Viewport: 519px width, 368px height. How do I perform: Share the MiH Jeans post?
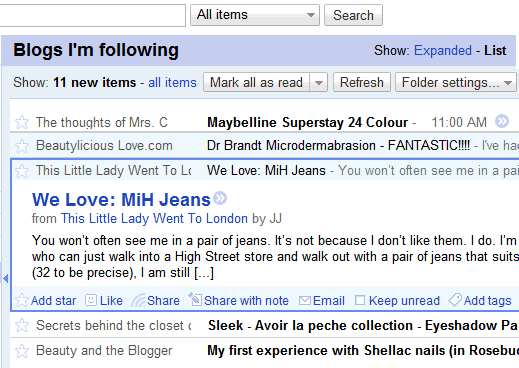tap(156, 301)
